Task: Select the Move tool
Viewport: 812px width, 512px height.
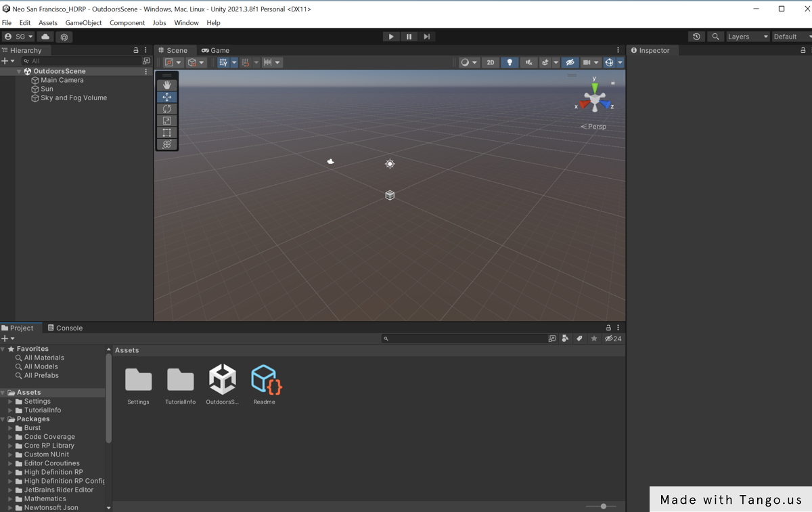Action: click(166, 97)
